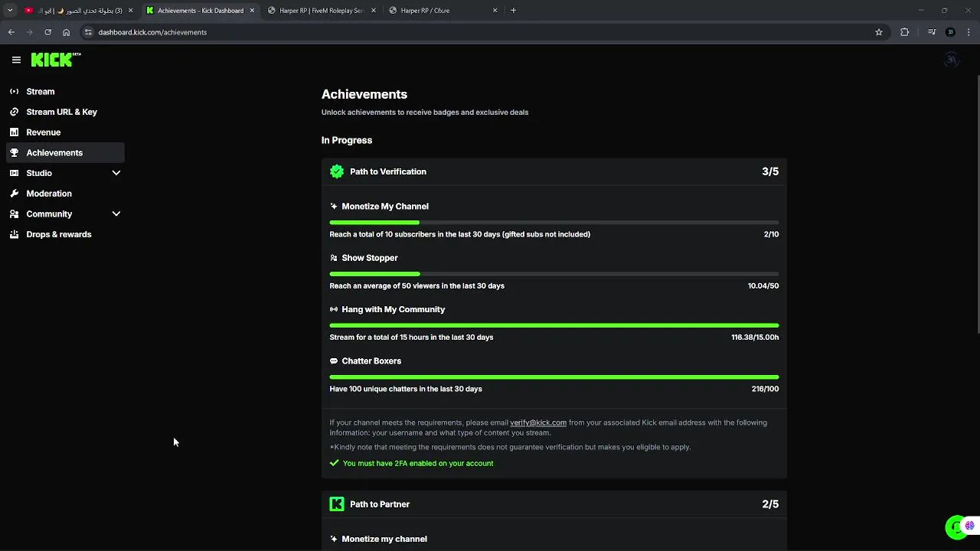
Task: Reload the page with the refresh button
Action: coord(47,32)
